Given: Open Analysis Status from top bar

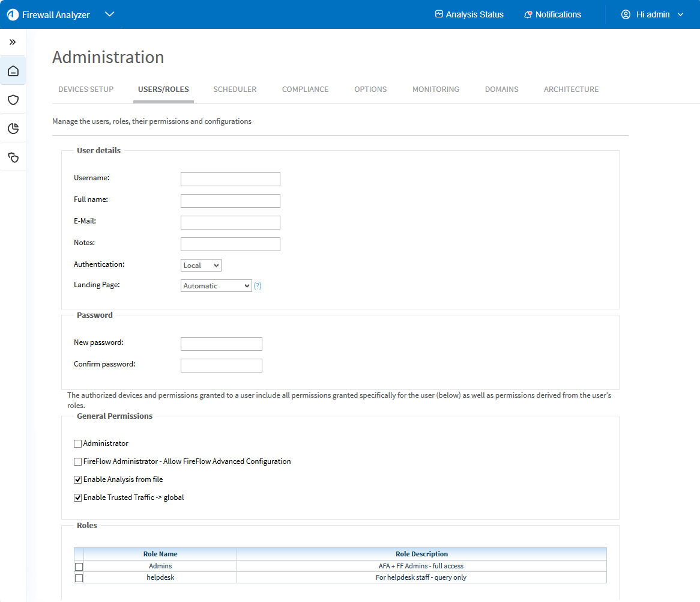Looking at the screenshot, I should (469, 14).
